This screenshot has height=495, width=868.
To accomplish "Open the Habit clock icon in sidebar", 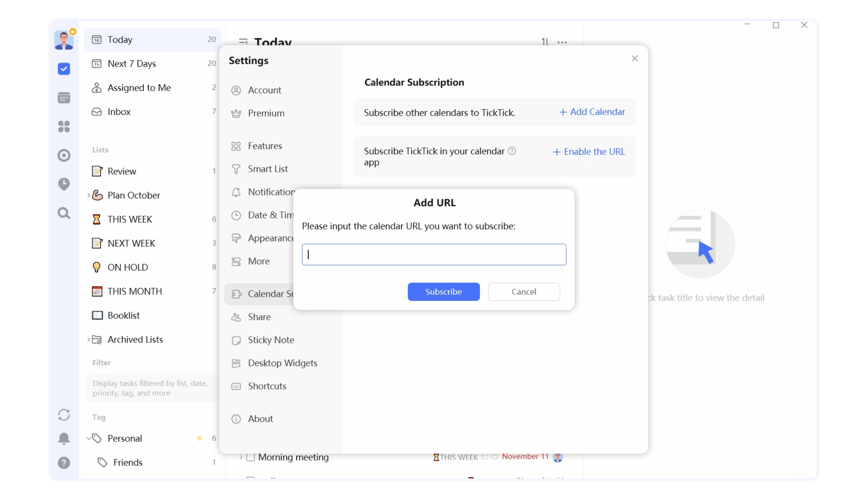I will pyautogui.click(x=64, y=184).
